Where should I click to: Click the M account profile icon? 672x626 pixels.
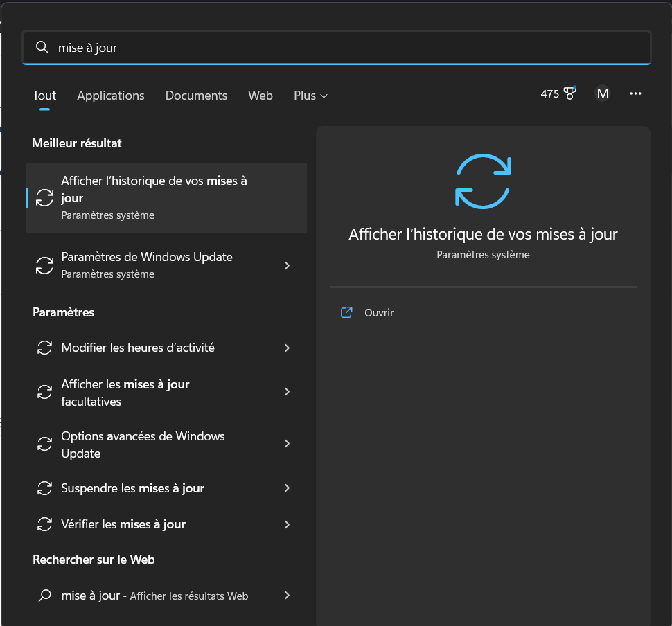(602, 93)
